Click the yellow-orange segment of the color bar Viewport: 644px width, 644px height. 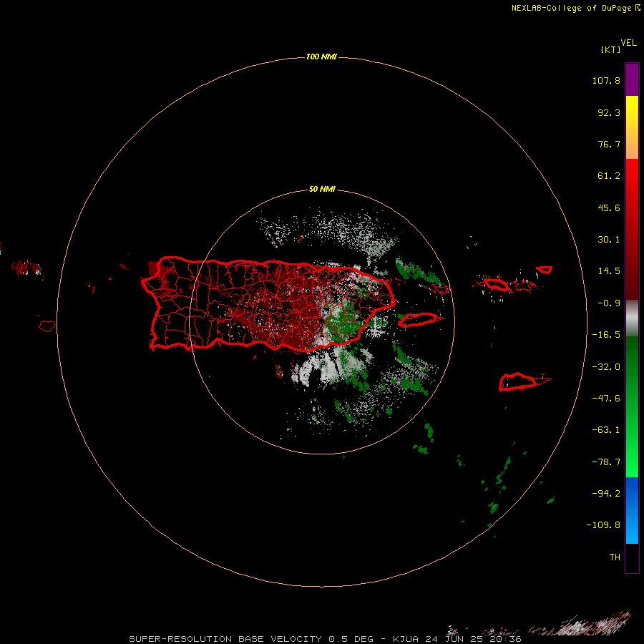coord(632,127)
